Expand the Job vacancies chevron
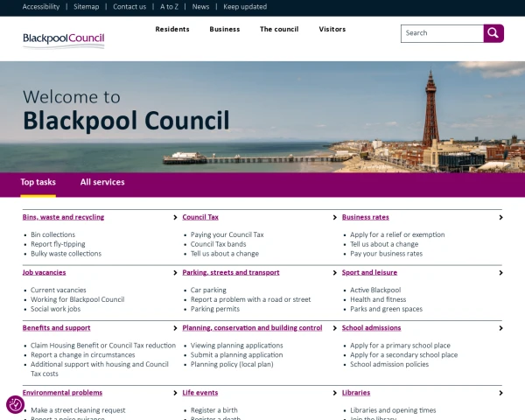 [175, 273]
